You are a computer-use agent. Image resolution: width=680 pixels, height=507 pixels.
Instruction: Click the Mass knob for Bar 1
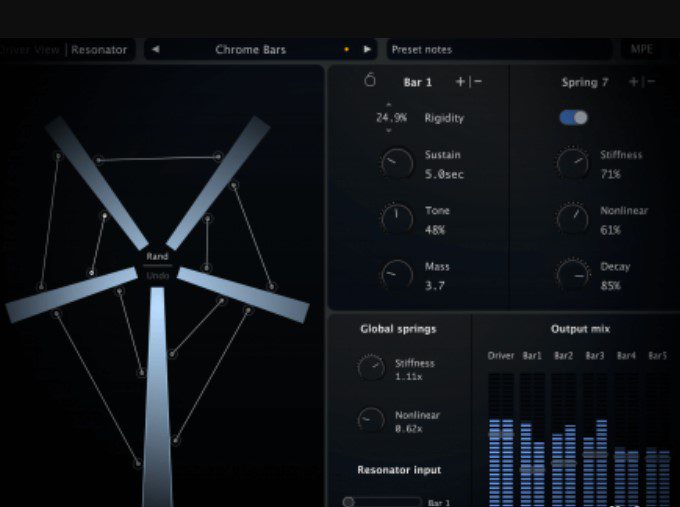click(396, 275)
